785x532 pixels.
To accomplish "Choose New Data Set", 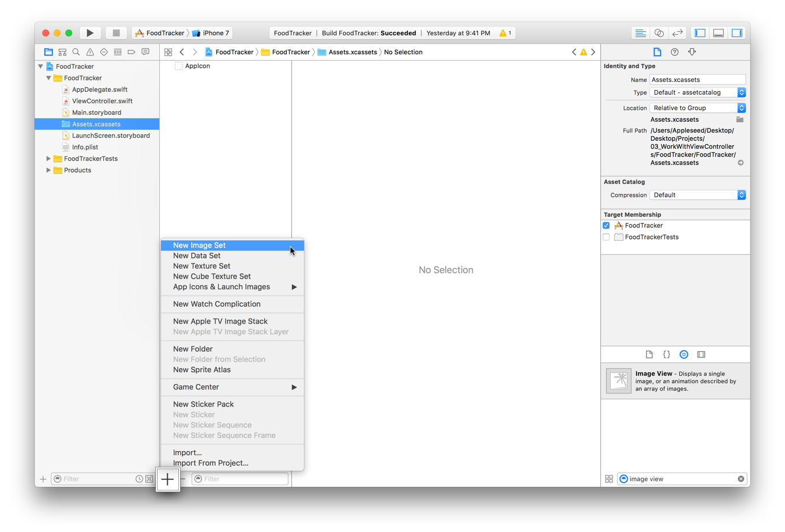I will coord(232,256).
